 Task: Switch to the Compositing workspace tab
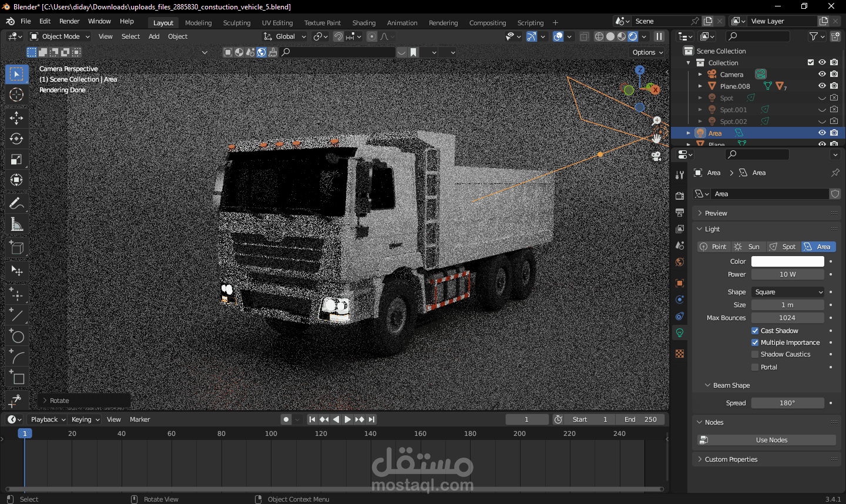[x=487, y=23]
